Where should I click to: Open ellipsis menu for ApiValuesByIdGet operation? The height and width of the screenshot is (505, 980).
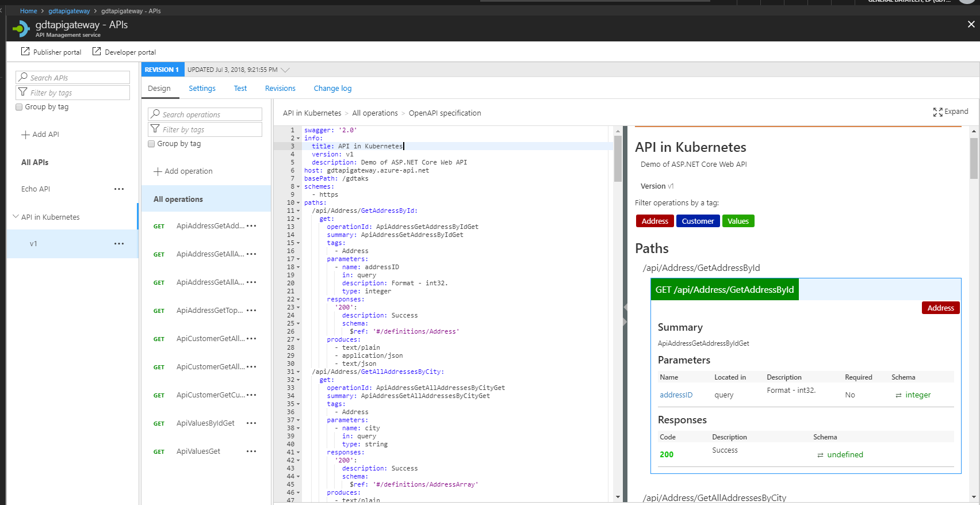click(251, 423)
